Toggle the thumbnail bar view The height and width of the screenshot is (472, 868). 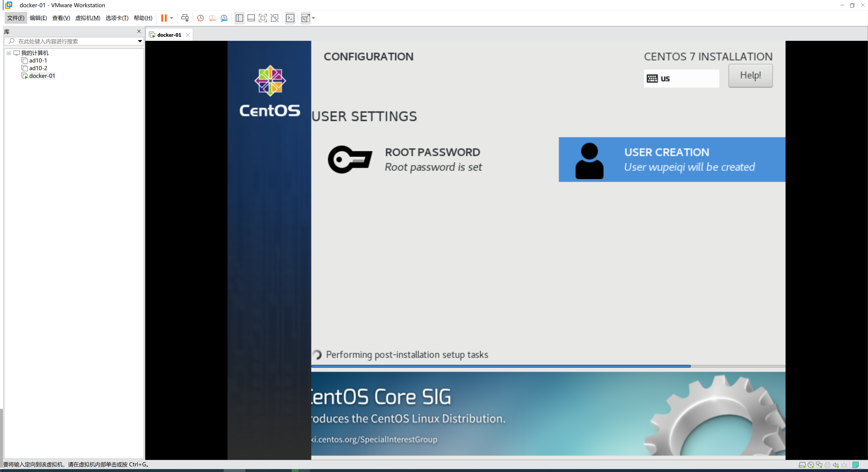[x=251, y=18]
